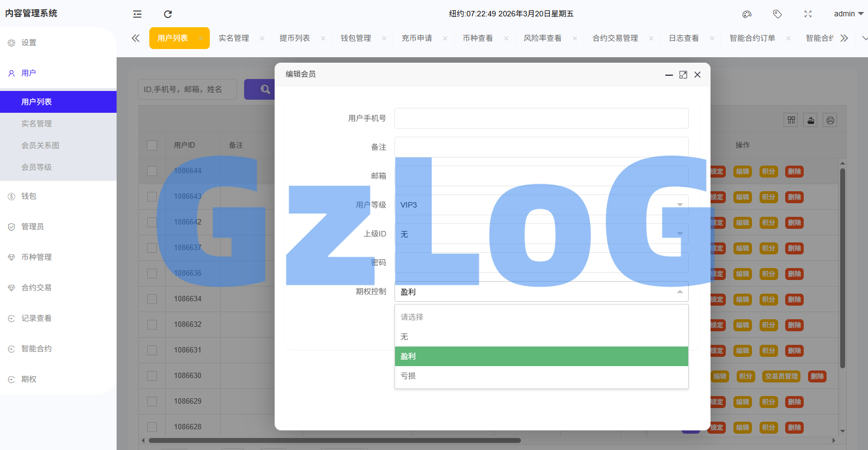This screenshot has height=450, width=868.
Task: Click the refresh icon in the top bar
Action: point(168,14)
